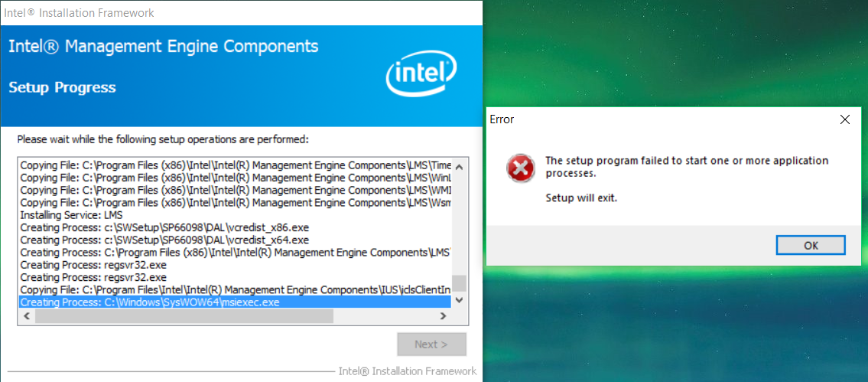
Task: Click the "Setup Progress" heading
Action: point(63,87)
